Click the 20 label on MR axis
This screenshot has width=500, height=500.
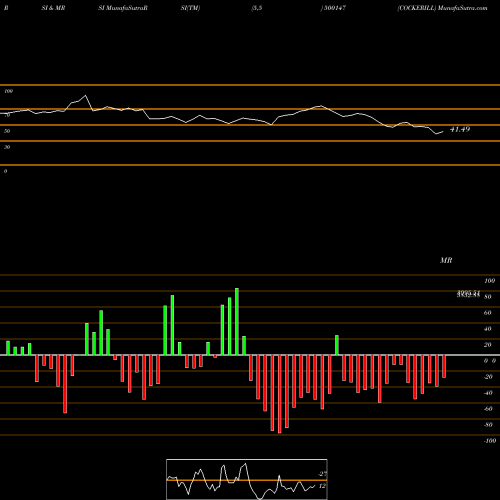tap(488, 345)
